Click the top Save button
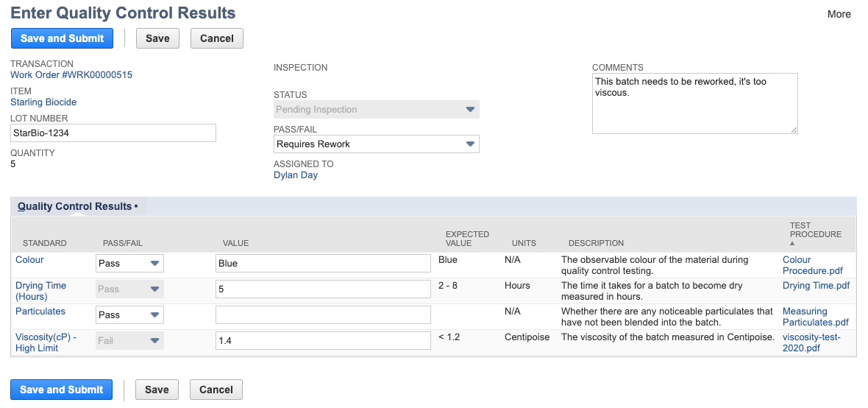Viewport: 868px width, 408px height. pyautogui.click(x=157, y=38)
